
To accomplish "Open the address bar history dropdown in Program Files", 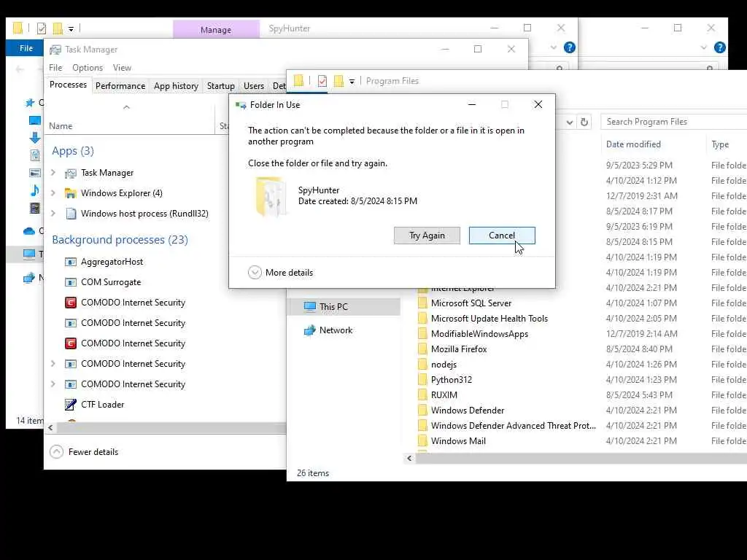I will coord(570,122).
